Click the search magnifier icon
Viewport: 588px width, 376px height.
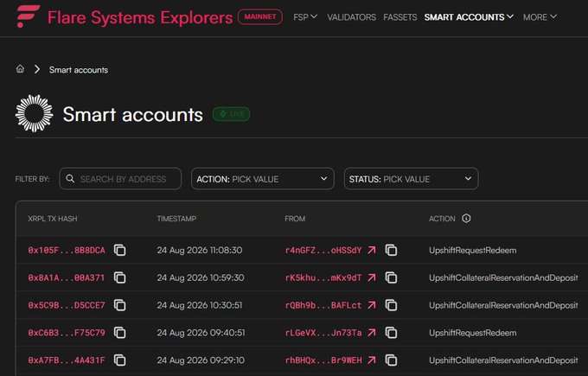(70, 178)
